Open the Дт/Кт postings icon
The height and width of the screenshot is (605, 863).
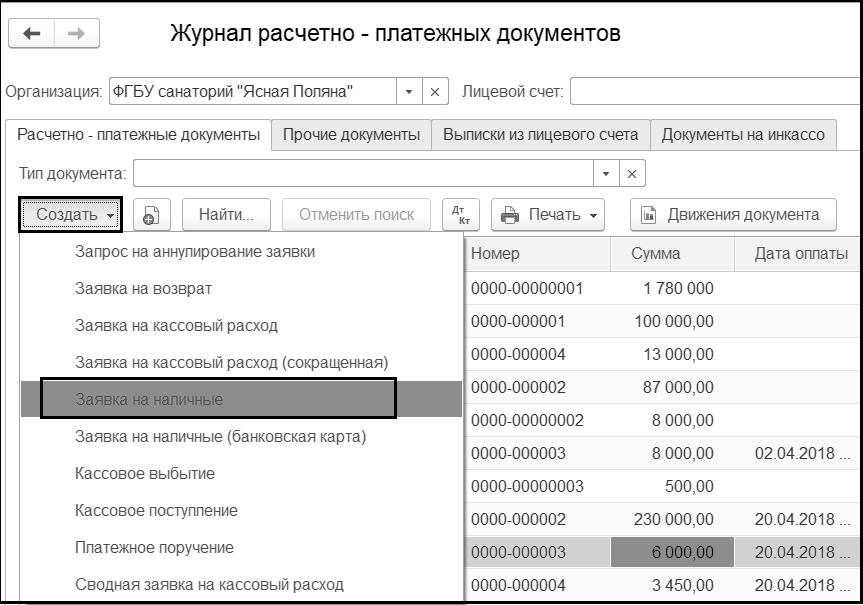461,215
